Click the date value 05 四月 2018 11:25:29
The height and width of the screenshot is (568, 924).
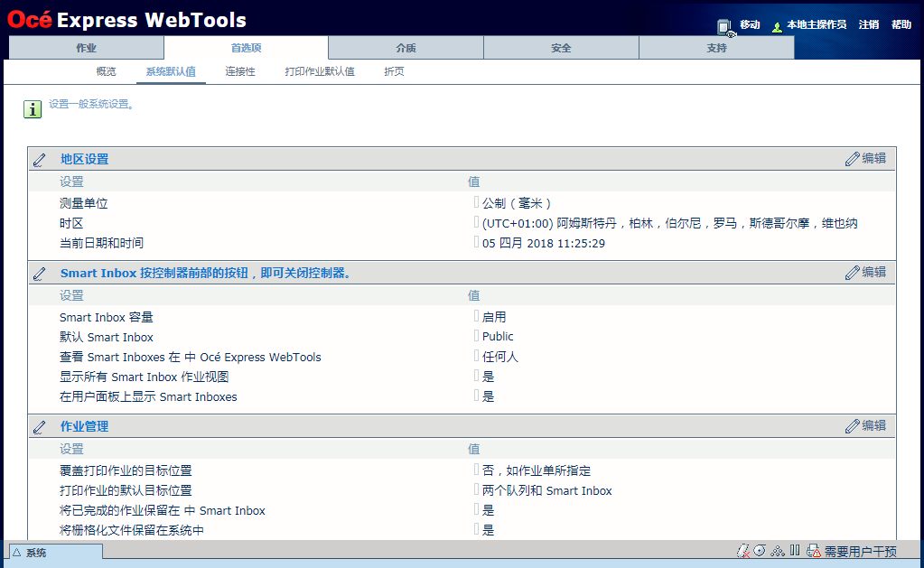pyautogui.click(x=544, y=243)
